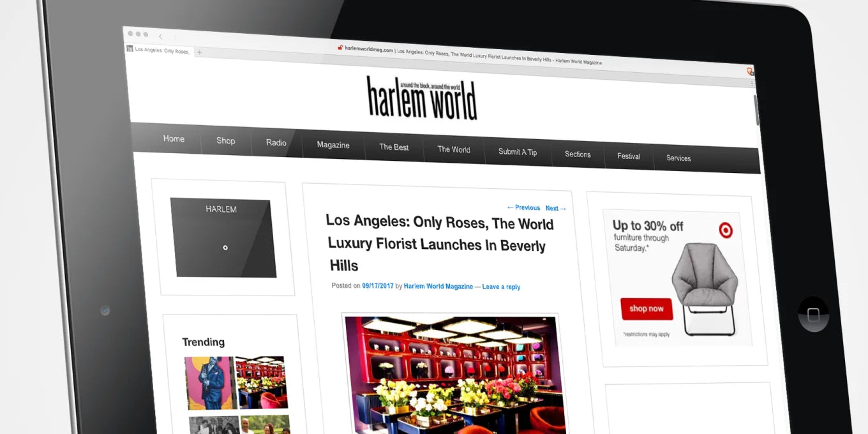Go to the Radio page
This screenshot has width=868, height=434.
276,142
